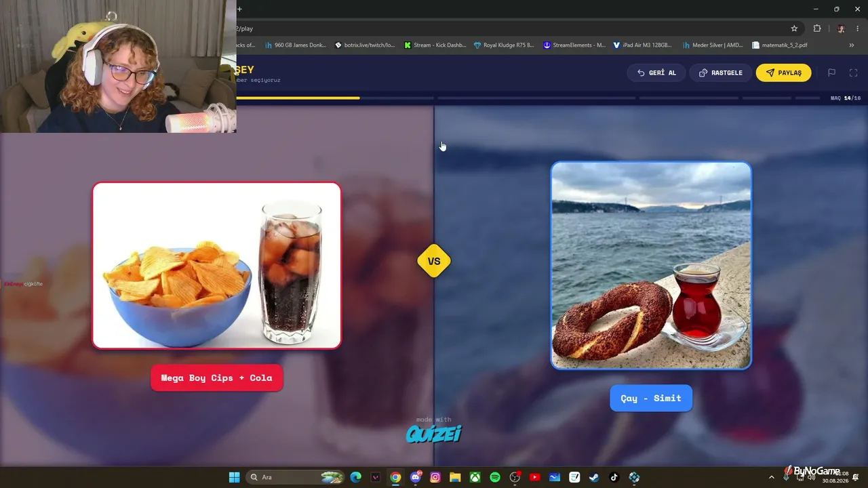Image resolution: width=868 pixels, height=488 pixels.
Task: Share the quiz with Paylaş
Action: [x=783, y=73]
